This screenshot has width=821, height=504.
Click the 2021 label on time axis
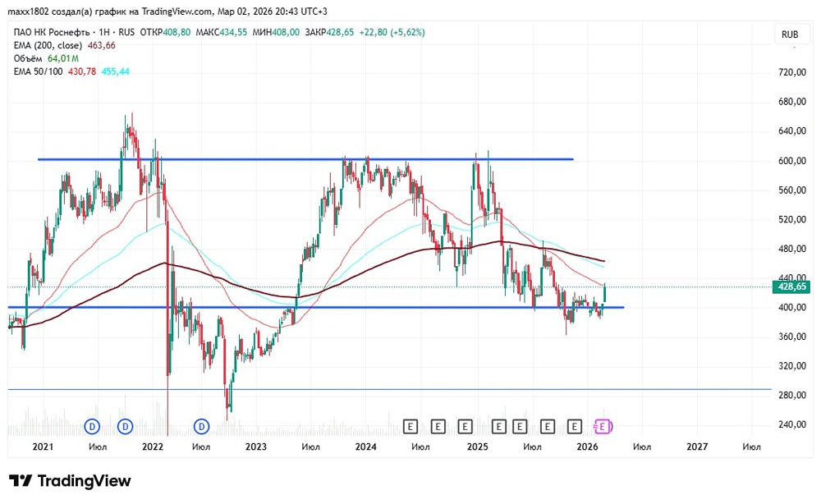coord(43,447)
